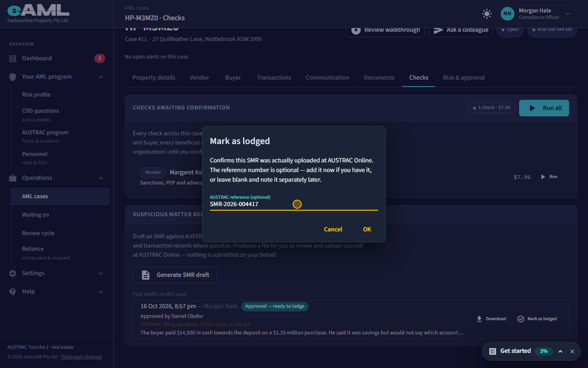Click the Approved — ready to lodge badge
This screenshot has height=368, width=588.
[x=275, y=306]
